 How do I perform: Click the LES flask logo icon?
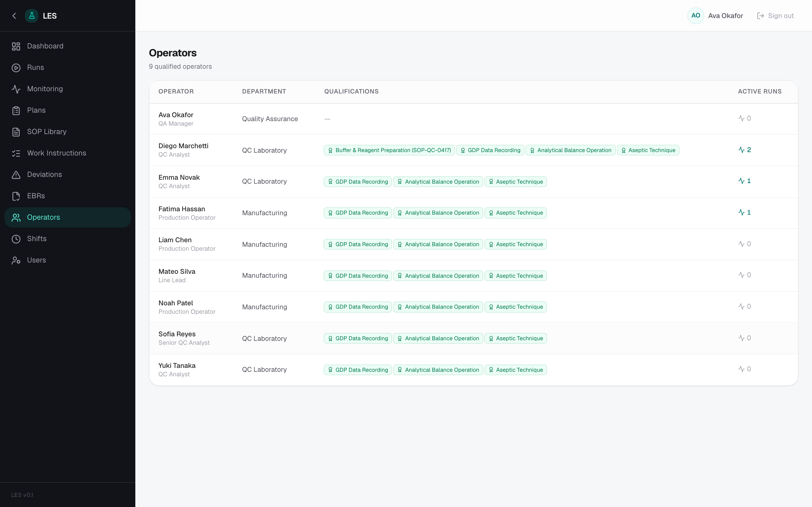coord(32,16)
